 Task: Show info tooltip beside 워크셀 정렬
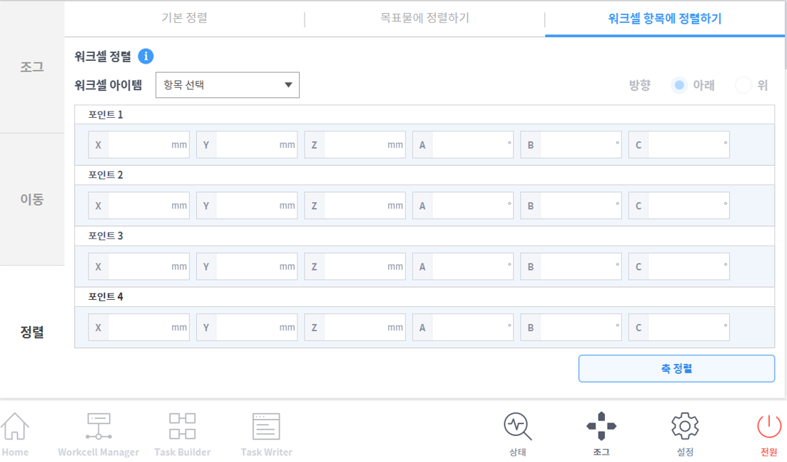pyautogui.click(x=146, y=57)
